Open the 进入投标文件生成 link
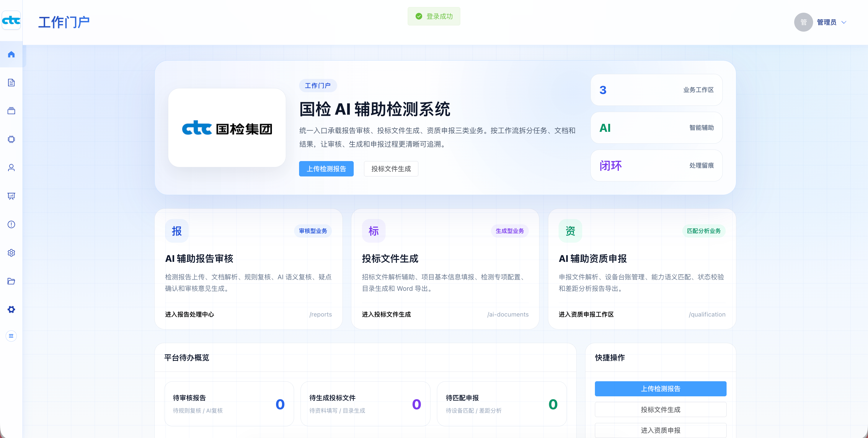This screenshot has width=868, height=438. coord(386,314)
